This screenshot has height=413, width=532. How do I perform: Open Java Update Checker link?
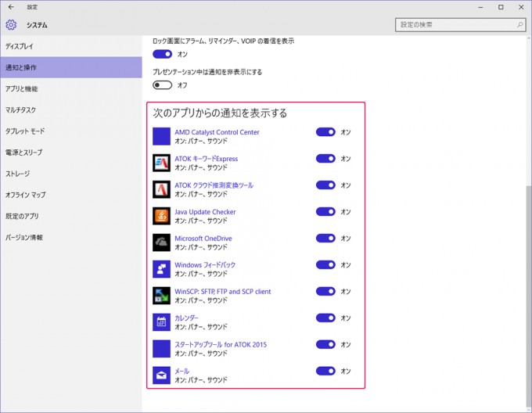[205, 212]
